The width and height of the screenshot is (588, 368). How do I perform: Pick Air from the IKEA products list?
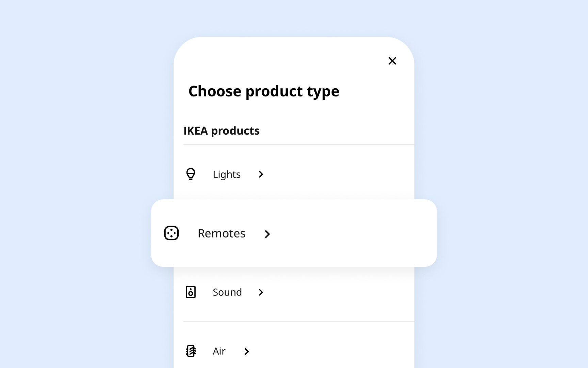coord(219,351)
